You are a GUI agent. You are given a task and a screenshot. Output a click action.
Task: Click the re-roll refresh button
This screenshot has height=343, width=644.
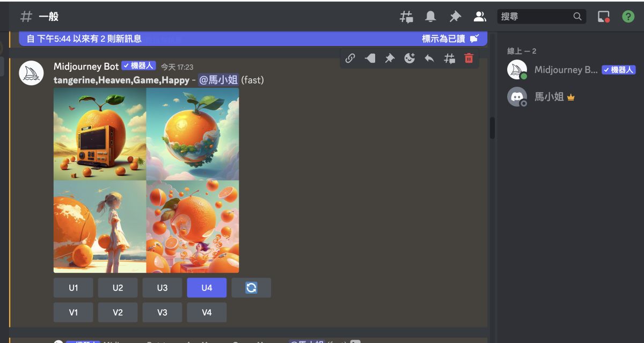point(251,288)
